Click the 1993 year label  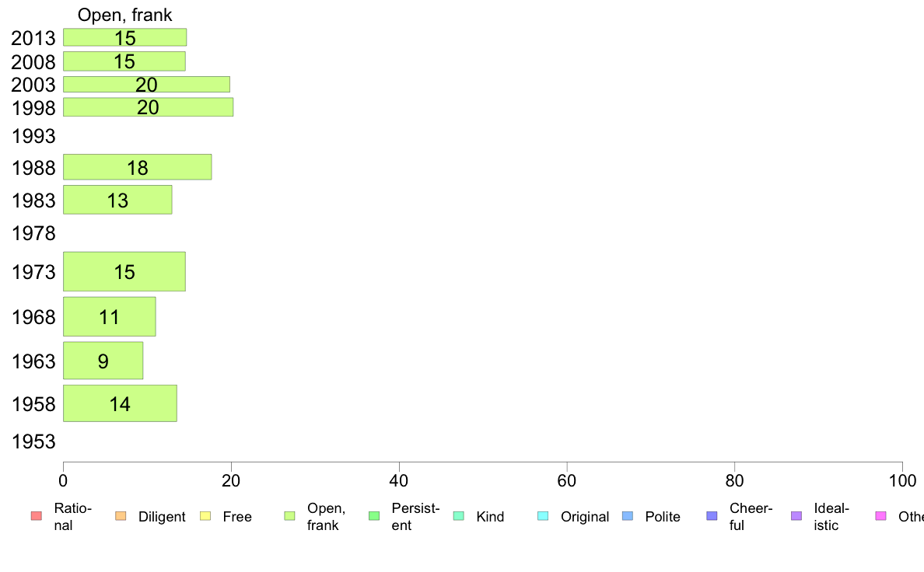pyautogui.click(x=33, y=136)
